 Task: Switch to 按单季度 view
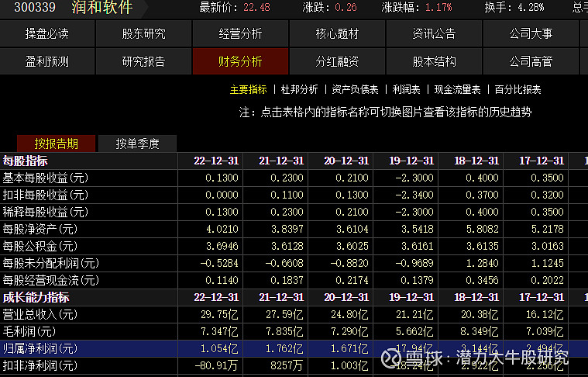click(x=137, y=144)
